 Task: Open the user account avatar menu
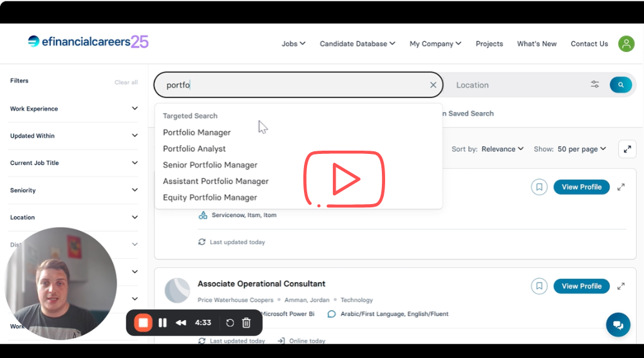click(626, 44)
